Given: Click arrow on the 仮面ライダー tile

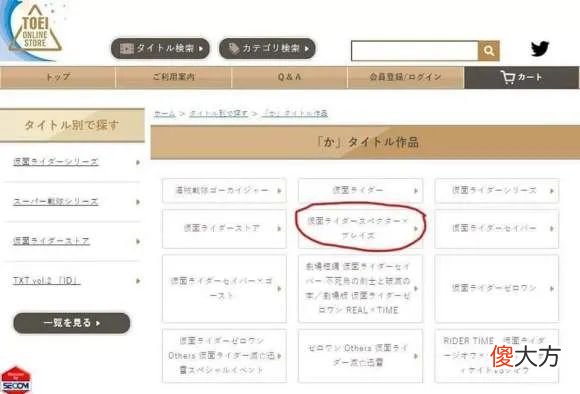Looking at the screenshot, I should (x=415, y=191).
